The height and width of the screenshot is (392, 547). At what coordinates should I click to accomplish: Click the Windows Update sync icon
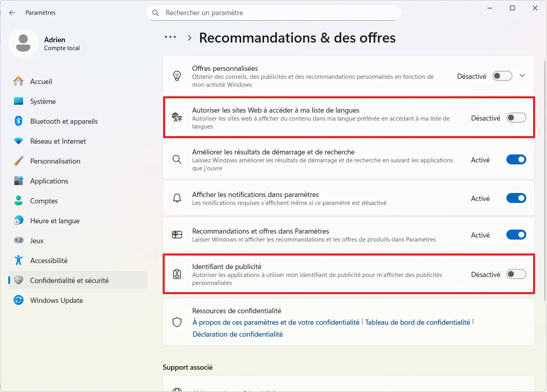click(x=18, y=300)
